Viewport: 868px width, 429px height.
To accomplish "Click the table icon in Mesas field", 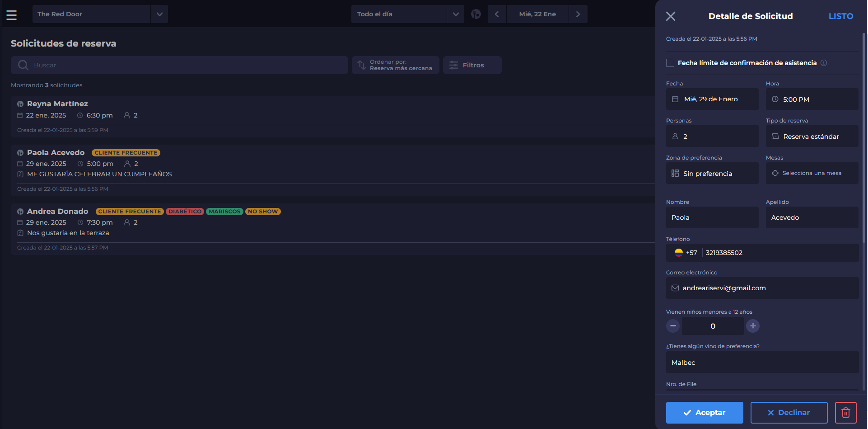I will tap(775, 173).
